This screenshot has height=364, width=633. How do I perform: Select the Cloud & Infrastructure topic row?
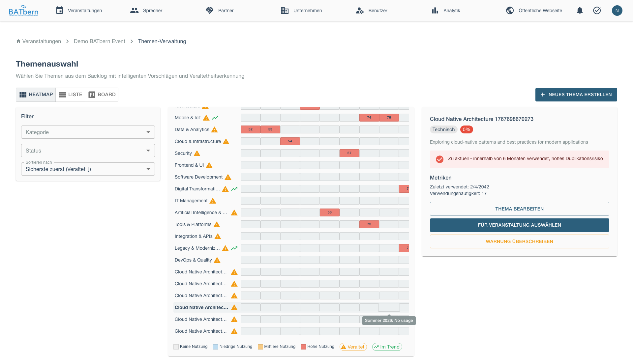[291, 141]
